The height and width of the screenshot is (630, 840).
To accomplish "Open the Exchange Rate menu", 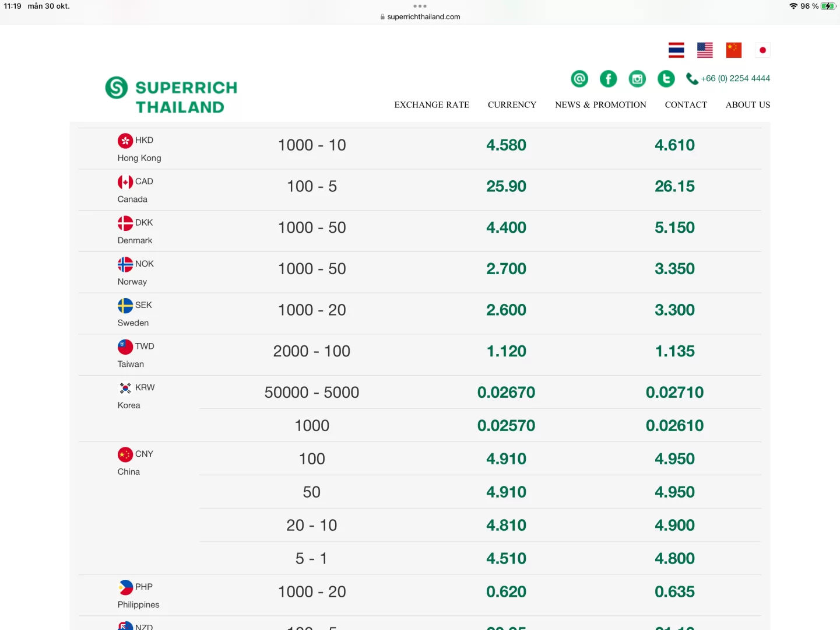I will [431, 105].
